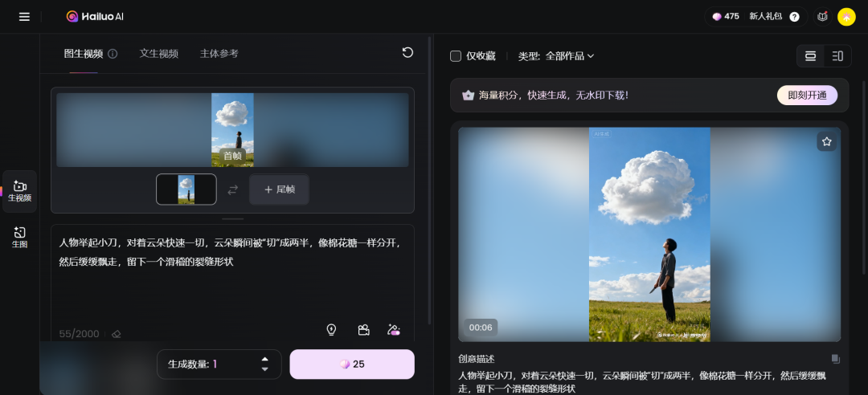Open the hamburger menu

pyautogui.click(x=24, y=17)
